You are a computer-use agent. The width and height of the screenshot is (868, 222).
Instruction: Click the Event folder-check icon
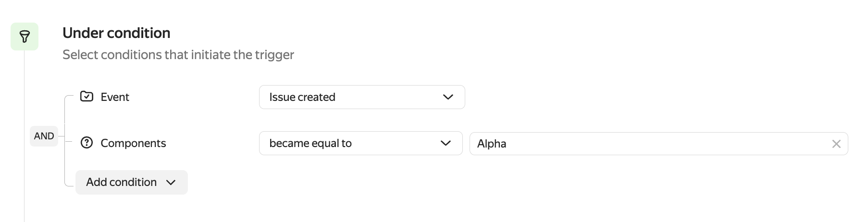click(x=87, y=97)
